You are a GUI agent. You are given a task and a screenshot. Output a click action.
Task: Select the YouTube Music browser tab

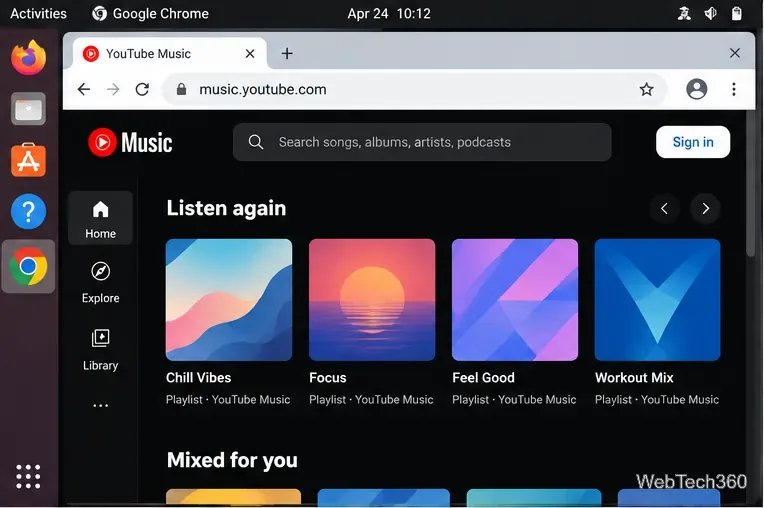(x=169, y=54)
